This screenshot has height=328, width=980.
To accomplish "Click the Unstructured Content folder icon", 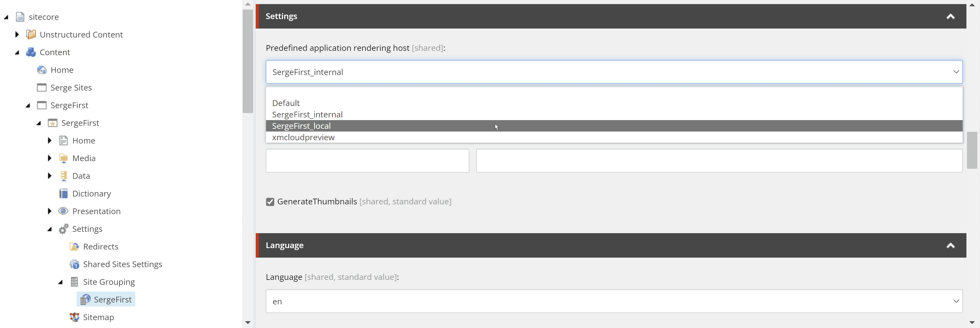I will pos(31,35).
